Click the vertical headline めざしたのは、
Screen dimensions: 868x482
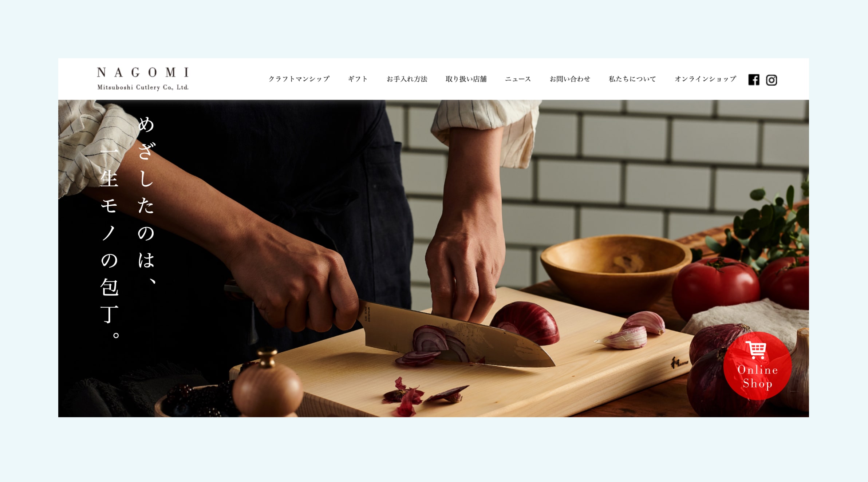coord(146,201)
